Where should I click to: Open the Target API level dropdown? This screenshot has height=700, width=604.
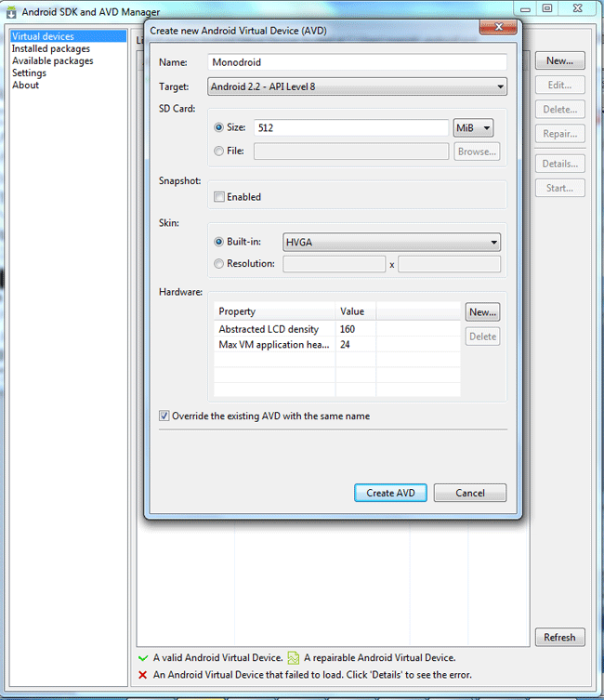[x=357, y=86]
